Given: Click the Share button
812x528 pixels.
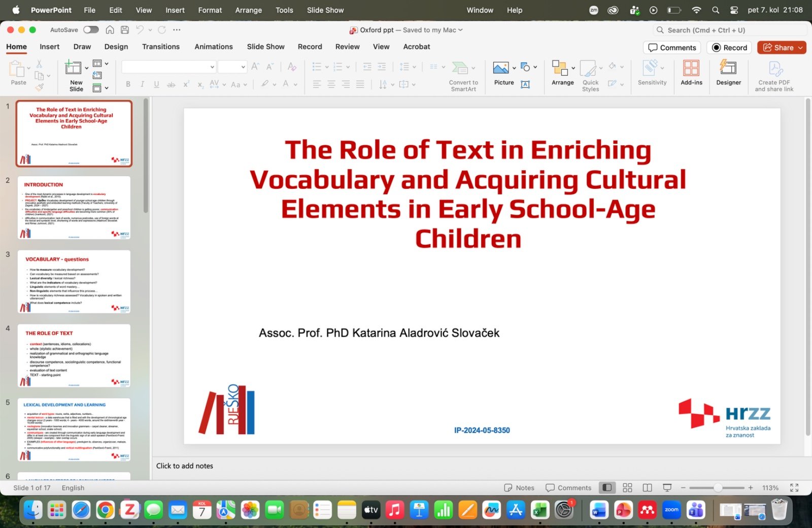Looking at the screenshot, I should (778, 48).
